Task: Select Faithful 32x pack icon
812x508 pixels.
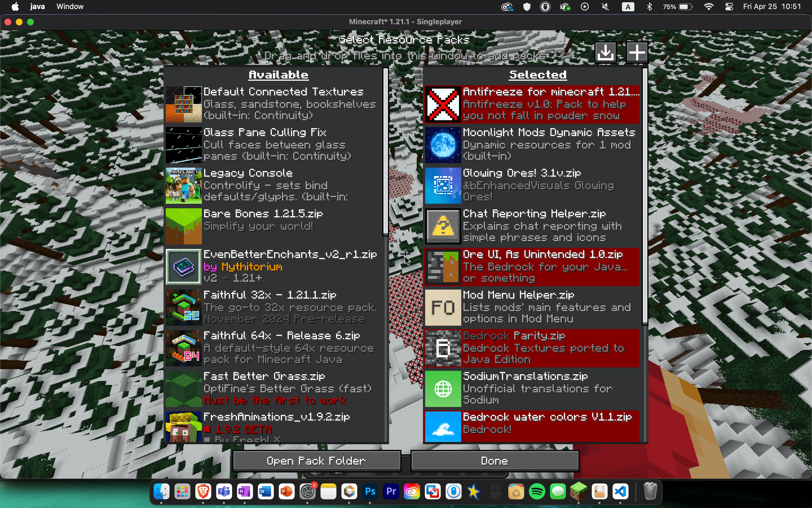Action: coord(184,307)
